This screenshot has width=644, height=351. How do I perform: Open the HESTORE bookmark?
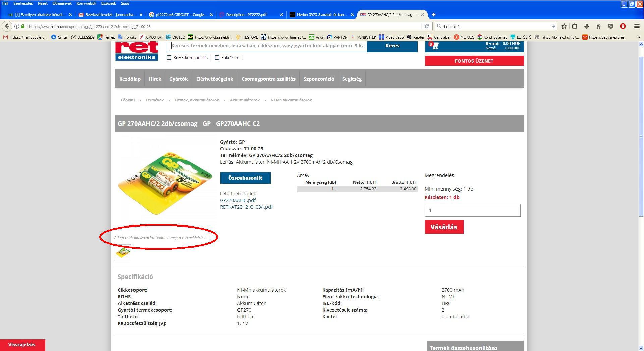click(x=247, y=37)
